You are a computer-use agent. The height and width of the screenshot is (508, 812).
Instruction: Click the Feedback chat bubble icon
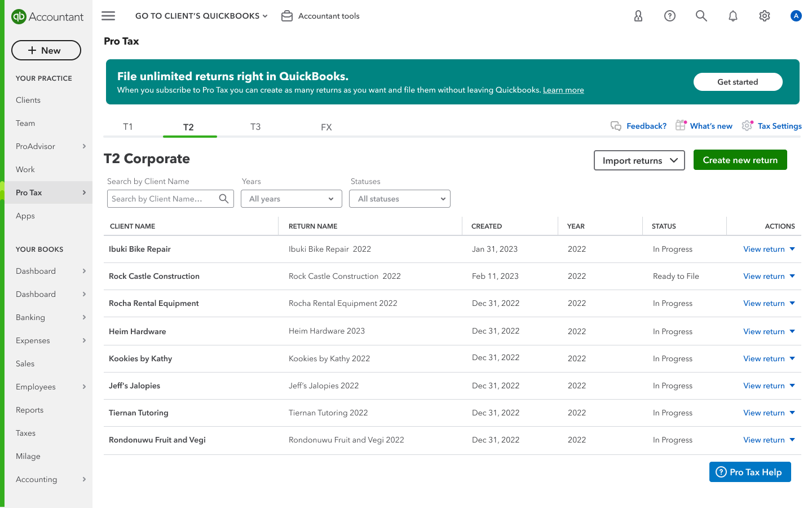point(616,126)
